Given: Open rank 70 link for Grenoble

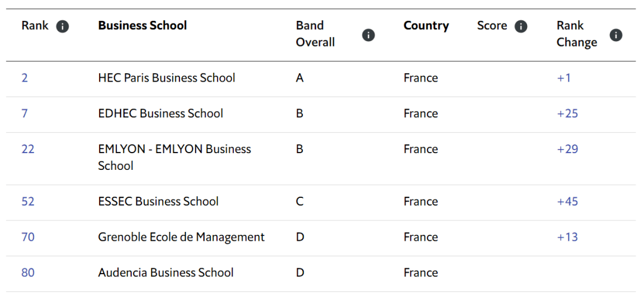Looking at the screenshot, I should (28, 237).
